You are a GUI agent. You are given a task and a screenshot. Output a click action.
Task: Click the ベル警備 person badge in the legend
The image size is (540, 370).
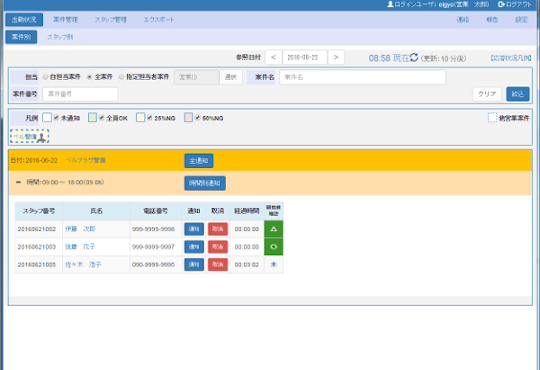pos(30,136)
